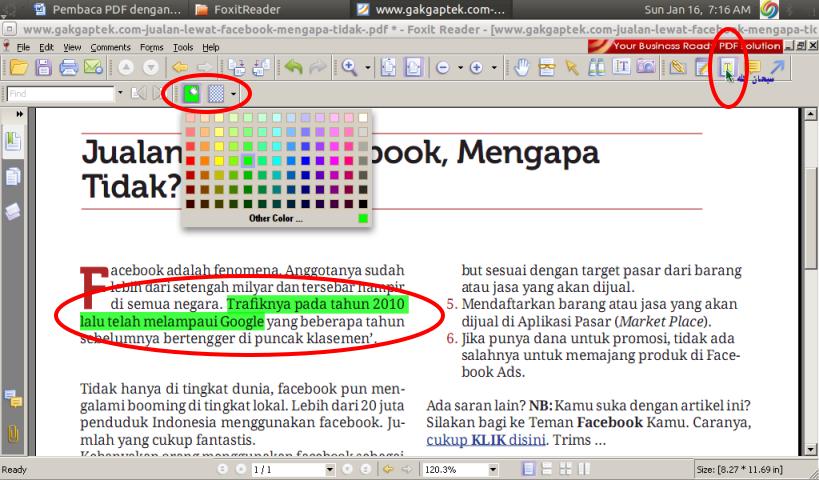Click the Fit Width icon
Viewport: 819px width, 480px height.
[413, 67]
